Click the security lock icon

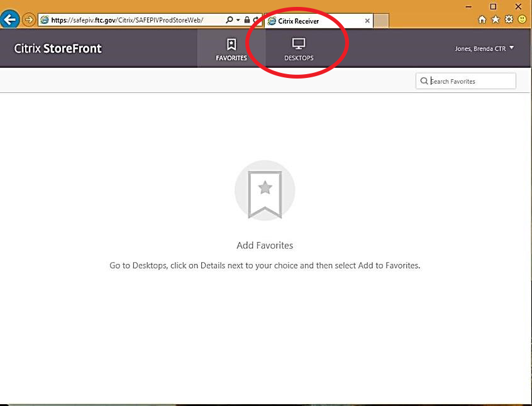(x=247, y=19)
